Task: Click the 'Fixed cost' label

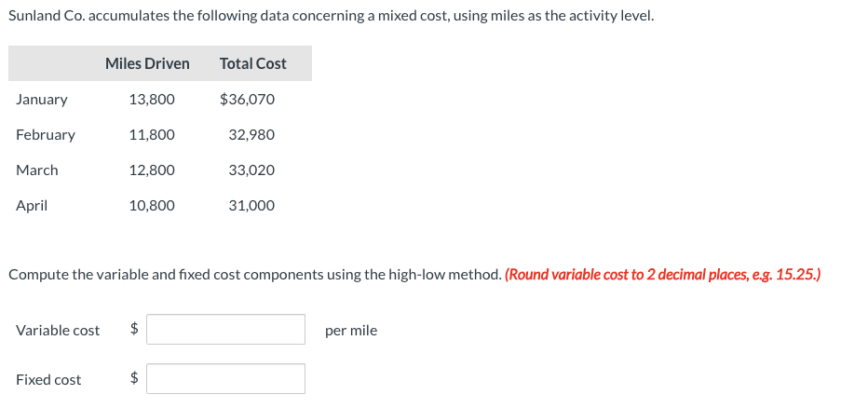Action: coord(48,380)
